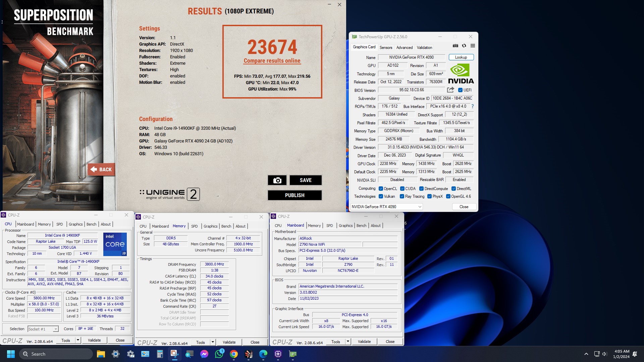This screenshot has width=644, height=362.
Task: Switch to Validation tab in GPU-Z
Action: [x=424, y=48]
